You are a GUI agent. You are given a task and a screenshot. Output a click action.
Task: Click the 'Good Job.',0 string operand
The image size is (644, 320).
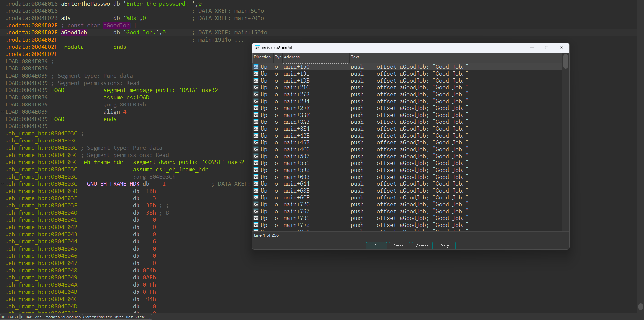pyautogui.click(x=144, y=33)
